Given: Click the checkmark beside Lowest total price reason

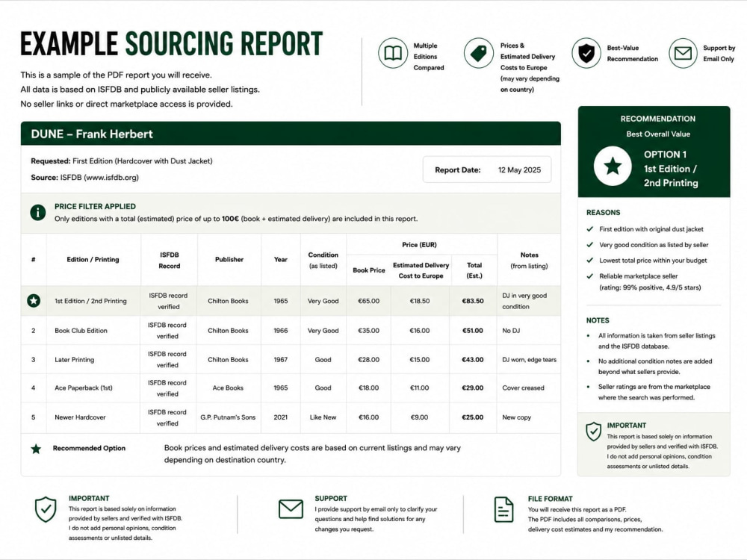Looking at the screenshot, I should tap(590, 261).
